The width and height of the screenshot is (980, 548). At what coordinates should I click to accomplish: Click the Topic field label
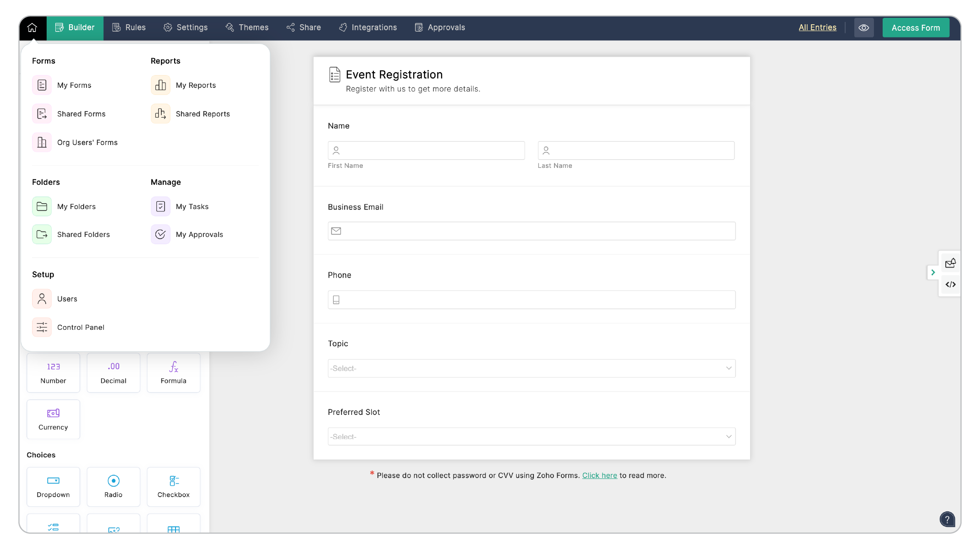click(338, 344)
